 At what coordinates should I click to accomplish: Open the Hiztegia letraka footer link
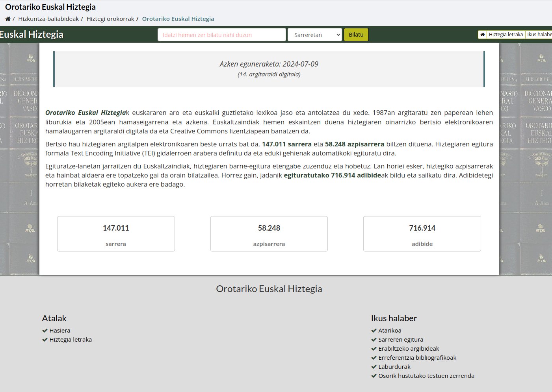[71, 340]
